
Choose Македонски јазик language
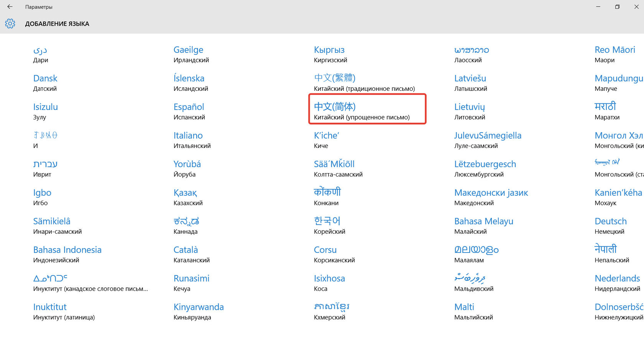(491, 197)
